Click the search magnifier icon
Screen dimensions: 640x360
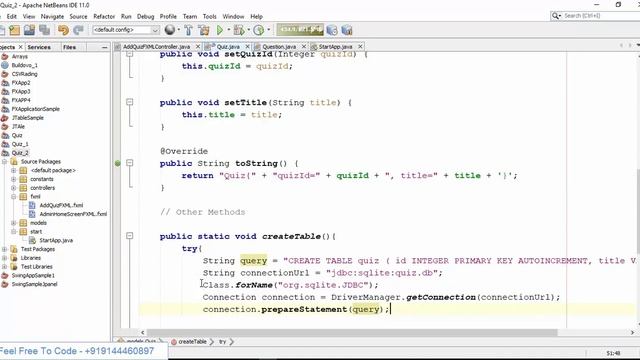pos(556,16)
